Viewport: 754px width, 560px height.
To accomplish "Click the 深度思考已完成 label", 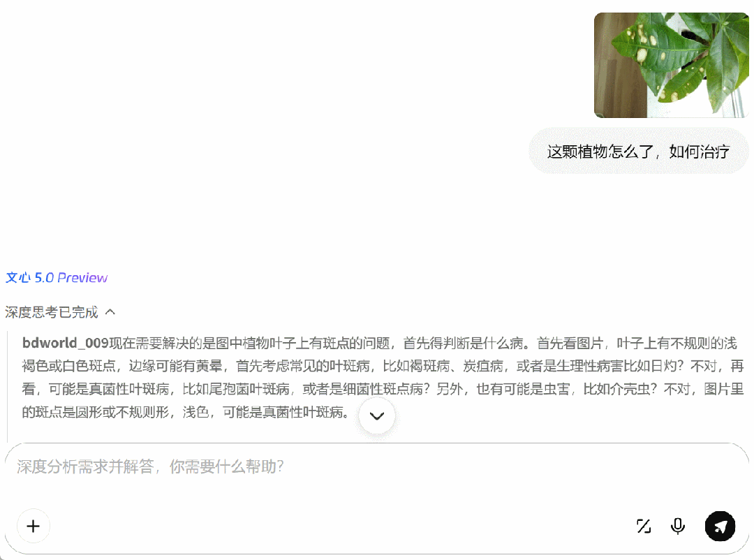I will pyautogui.click(x=52, y=312).
